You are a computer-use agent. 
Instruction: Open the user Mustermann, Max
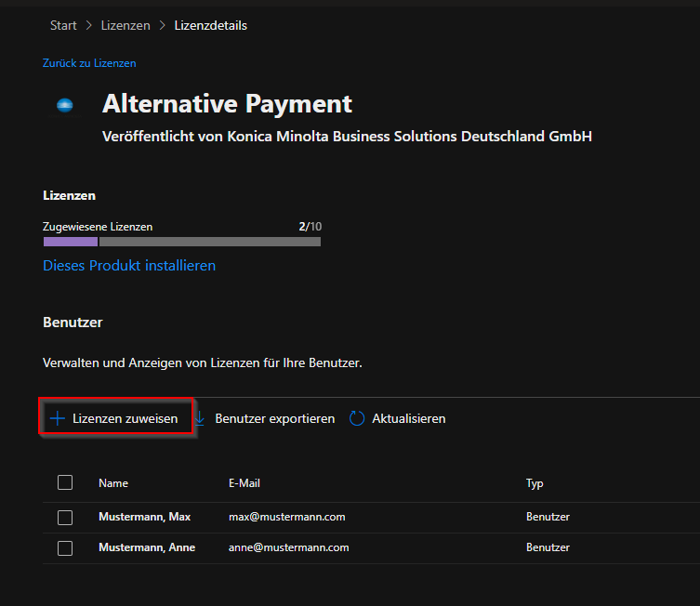[145, 517]
